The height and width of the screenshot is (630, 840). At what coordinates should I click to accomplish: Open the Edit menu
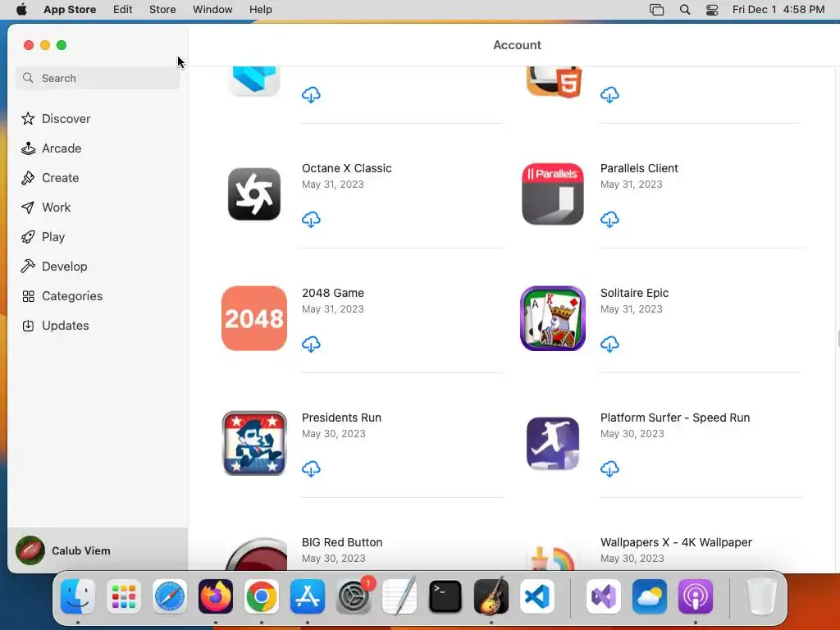pyautogui.click(x=123, y=10)
